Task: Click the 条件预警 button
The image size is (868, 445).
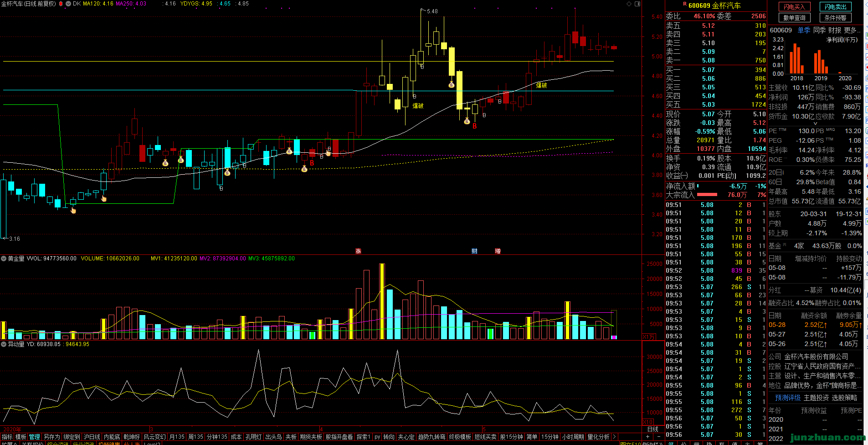Action: (x=835, y=18)
